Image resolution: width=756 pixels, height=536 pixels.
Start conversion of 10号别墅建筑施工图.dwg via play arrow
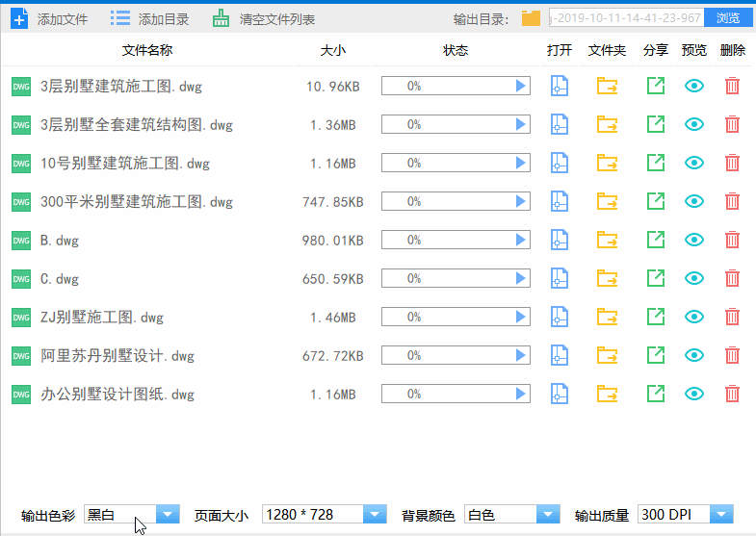(x=520, y=164)
